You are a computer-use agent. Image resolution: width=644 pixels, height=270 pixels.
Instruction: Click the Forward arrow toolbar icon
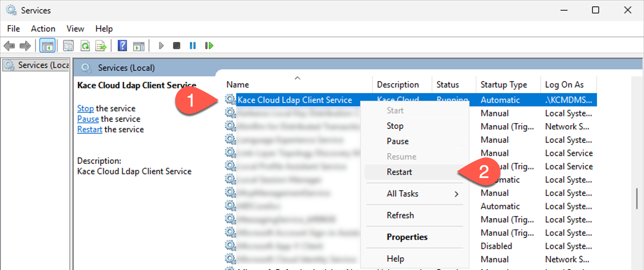click(x=25, y=46)
